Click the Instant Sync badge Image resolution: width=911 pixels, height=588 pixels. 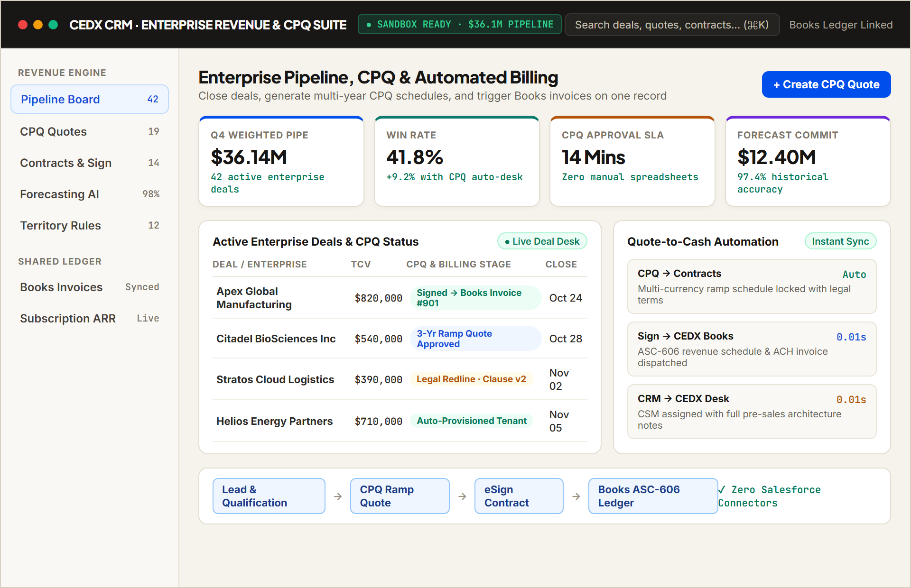click(x=840, y=241)
